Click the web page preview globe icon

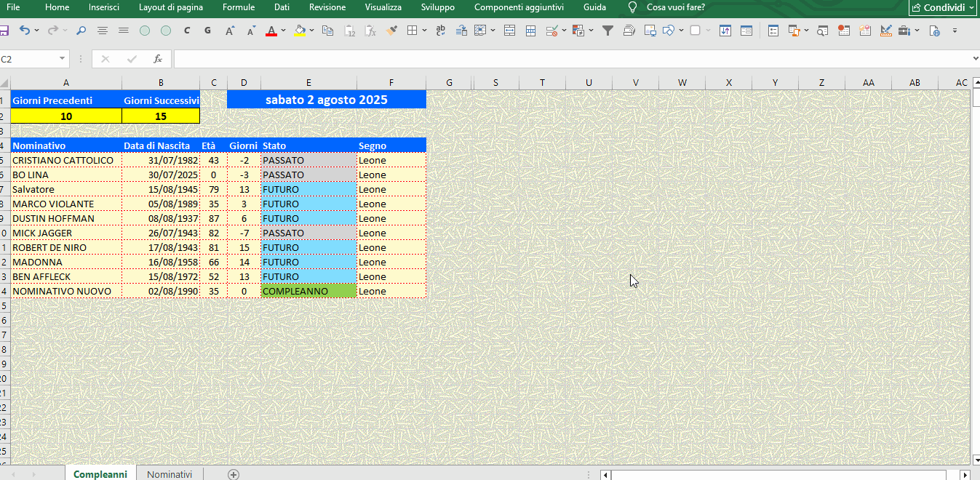point(935,31)
